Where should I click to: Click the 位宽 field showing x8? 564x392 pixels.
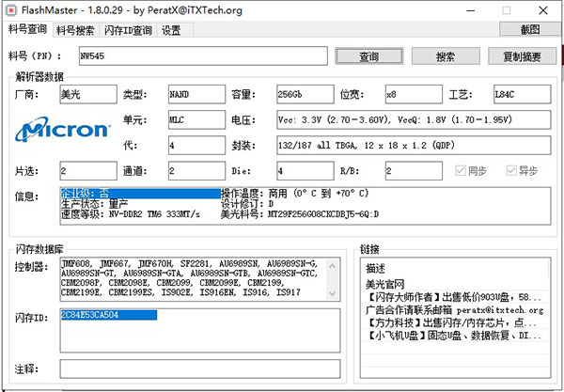pos(414,94)
